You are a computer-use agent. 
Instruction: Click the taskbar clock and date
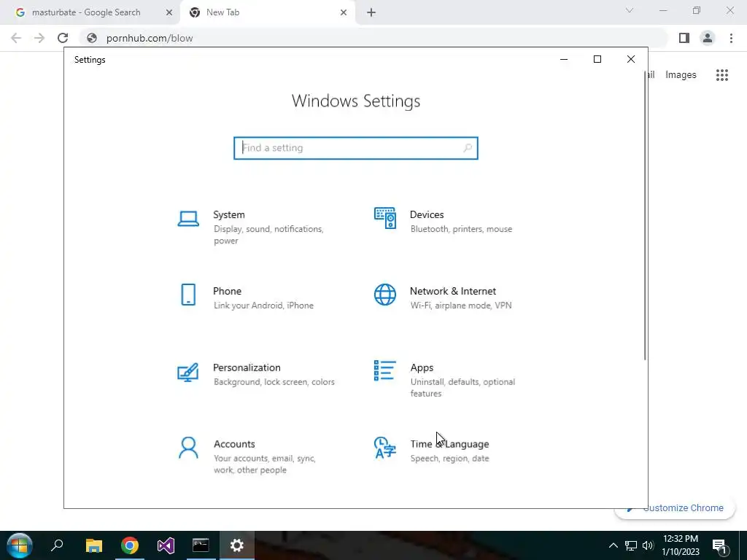[x=681, y=545]
